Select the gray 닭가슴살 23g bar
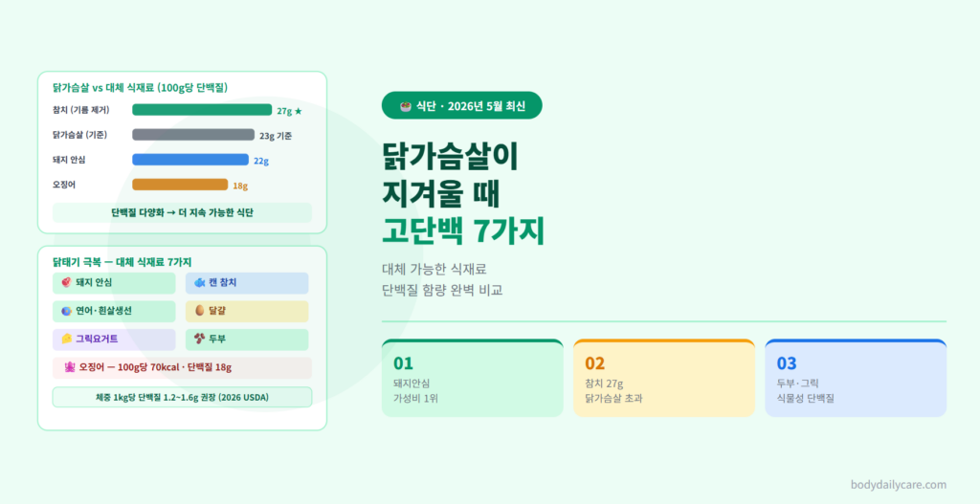 [193, 135]
